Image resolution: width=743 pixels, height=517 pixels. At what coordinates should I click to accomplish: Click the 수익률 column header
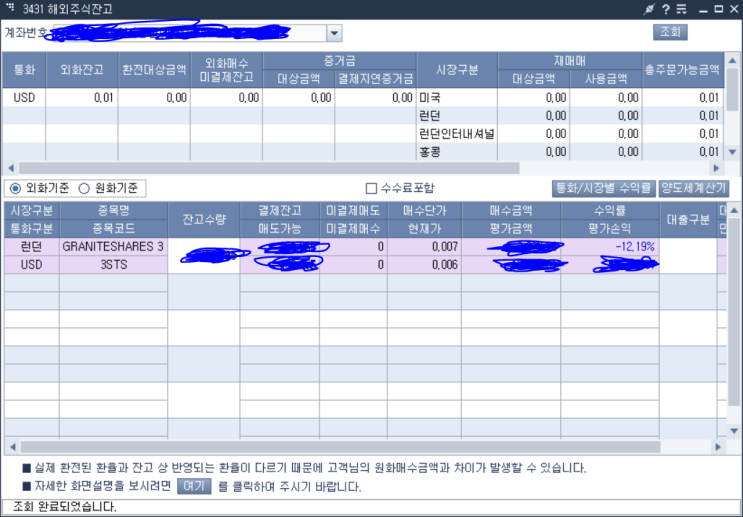pyautogui.click(x=610, y=211)
